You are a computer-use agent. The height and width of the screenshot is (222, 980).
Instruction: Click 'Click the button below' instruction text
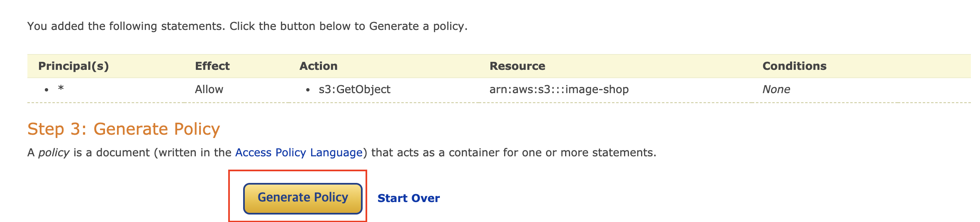[x=290, y=26]
